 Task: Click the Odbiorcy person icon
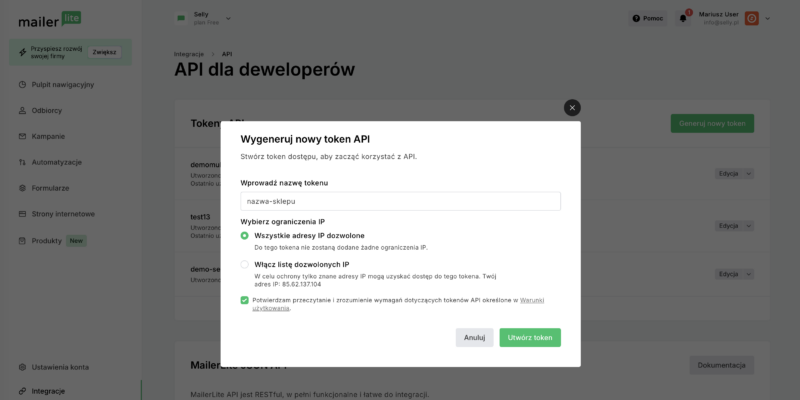[22, 110]
